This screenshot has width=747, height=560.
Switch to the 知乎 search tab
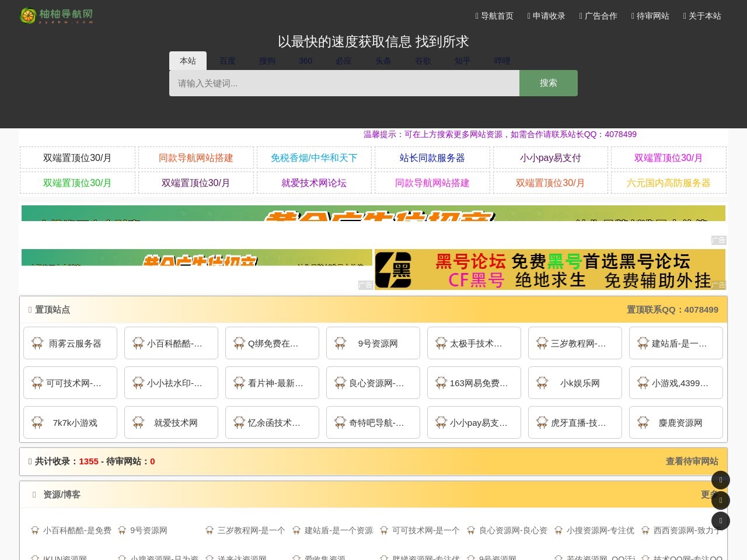pyautogui.click(x=462, y=61)
